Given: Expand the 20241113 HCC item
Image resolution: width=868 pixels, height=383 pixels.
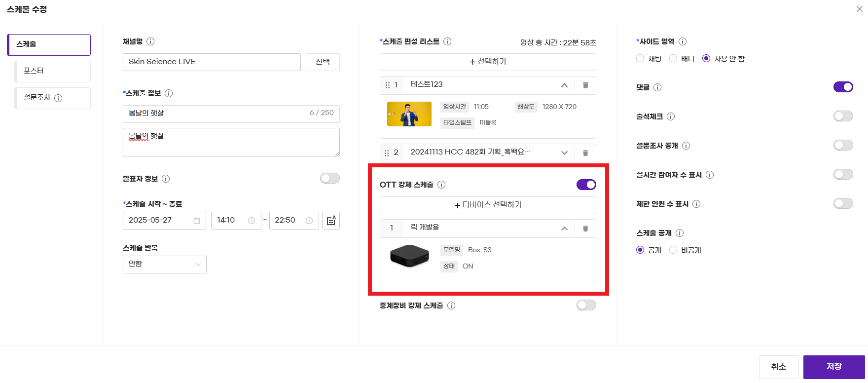Looking at the screenshot, I should click(x=564, y=153).
